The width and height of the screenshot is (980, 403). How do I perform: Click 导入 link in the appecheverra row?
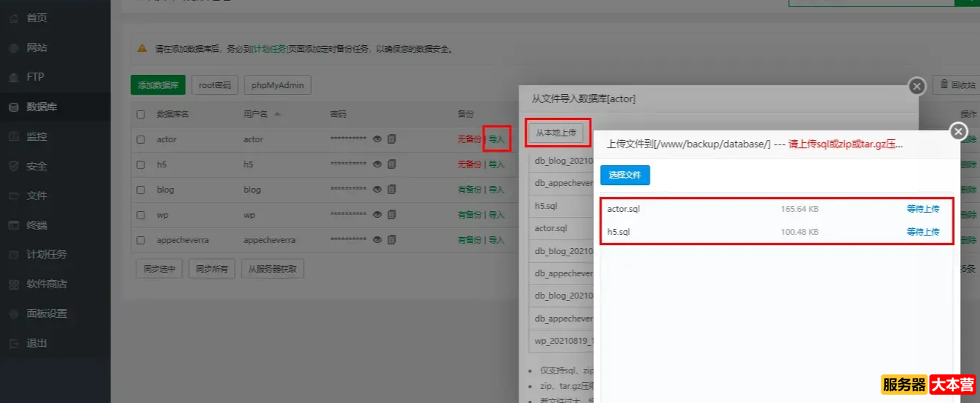pos(496,240)
